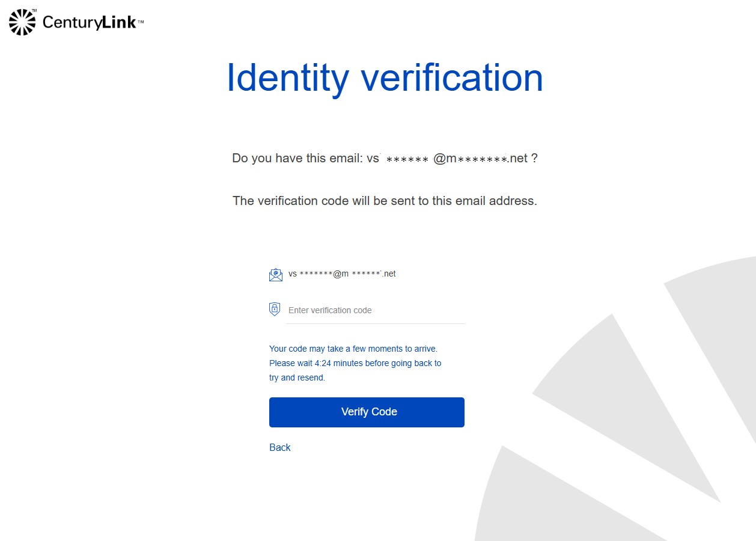
Task: Click the underline beneath verification code field
Action: (x=375, y=323)
